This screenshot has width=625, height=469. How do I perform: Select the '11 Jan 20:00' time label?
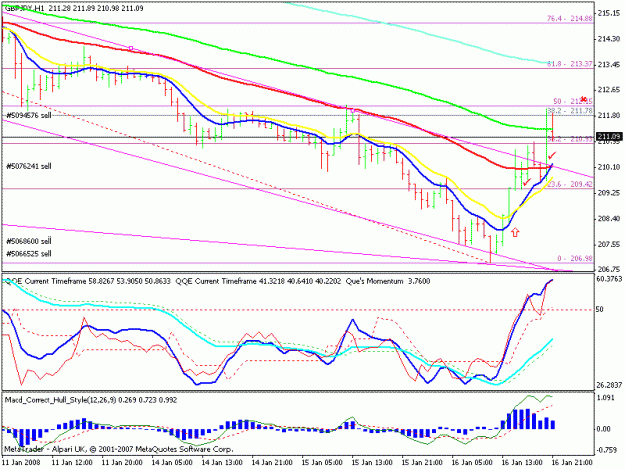pyautogui.click(x=122, y=462)
